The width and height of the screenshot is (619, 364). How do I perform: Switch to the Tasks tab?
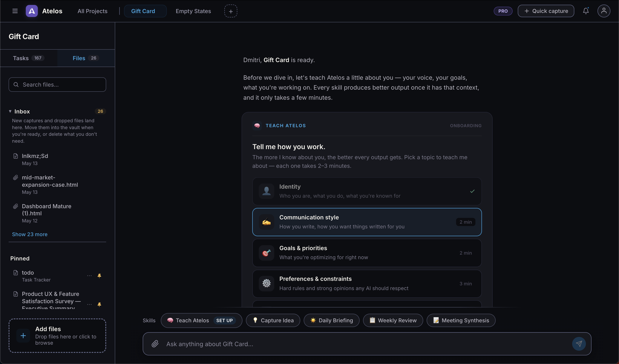pyautogui.click(x=29, y=58)
